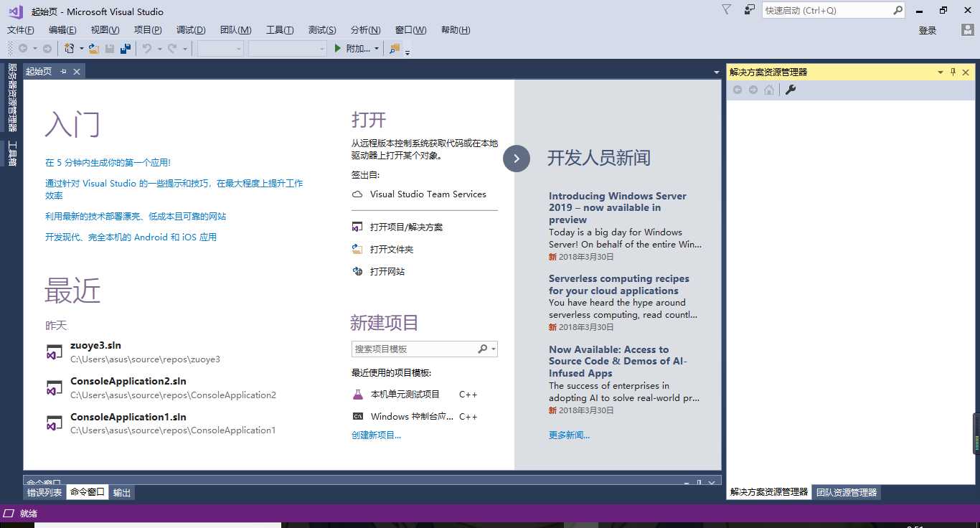Pin the 解决方案资源管理器 panel
980x528 pixels.
[953, 72]
